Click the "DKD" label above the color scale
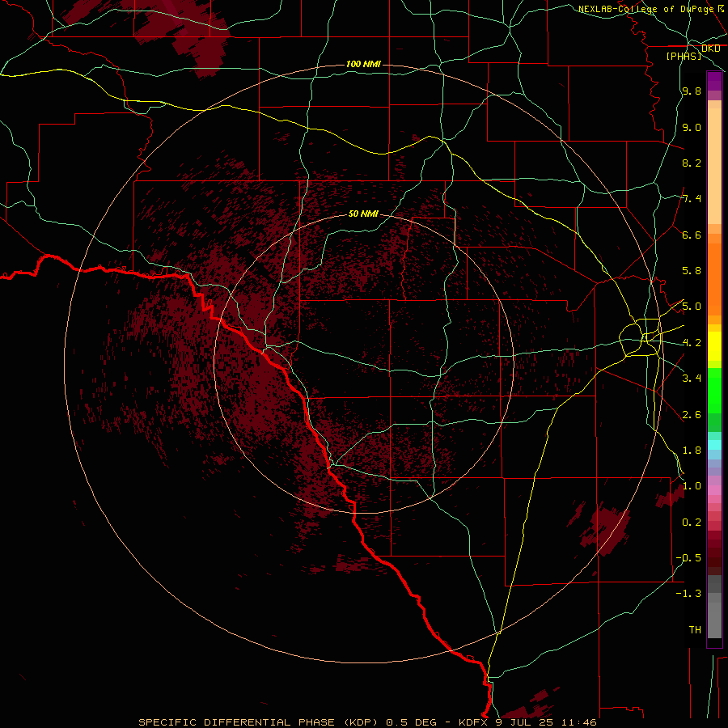Screen dimensions: 728x728 (x=710, y=49)
